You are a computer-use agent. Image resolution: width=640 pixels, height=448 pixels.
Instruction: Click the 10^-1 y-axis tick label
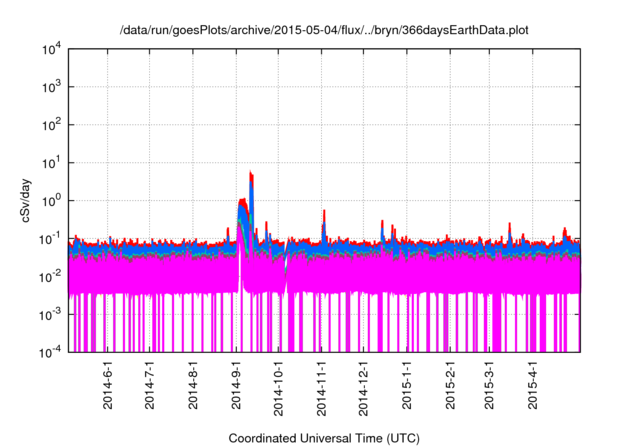point(50,239)
